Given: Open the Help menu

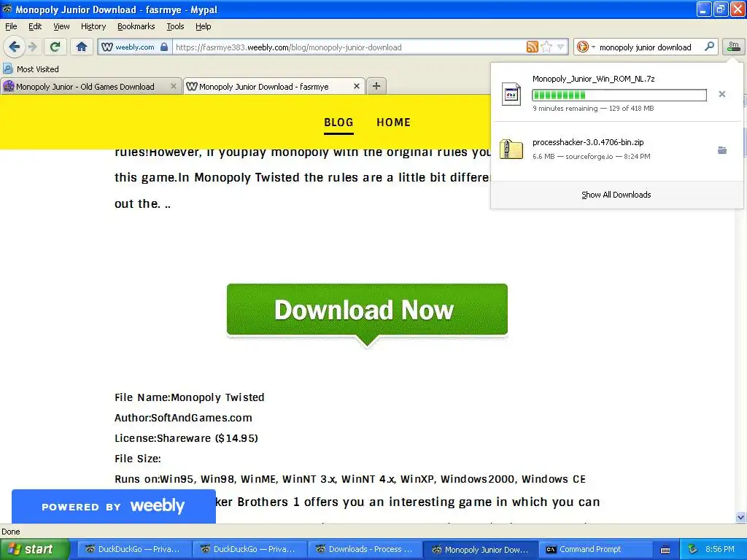Looking at the screenshot, I should coord(203,26).
